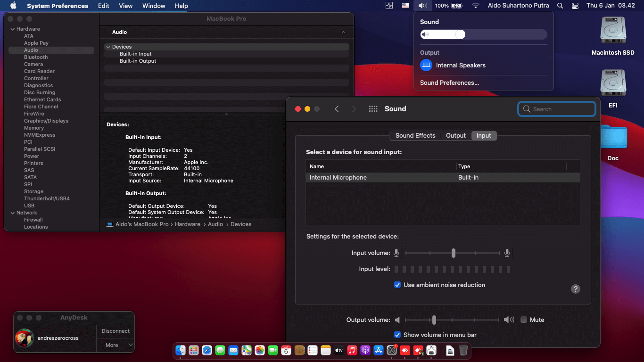
Task: Launch Music from the Dock
Action: point(352,350)
